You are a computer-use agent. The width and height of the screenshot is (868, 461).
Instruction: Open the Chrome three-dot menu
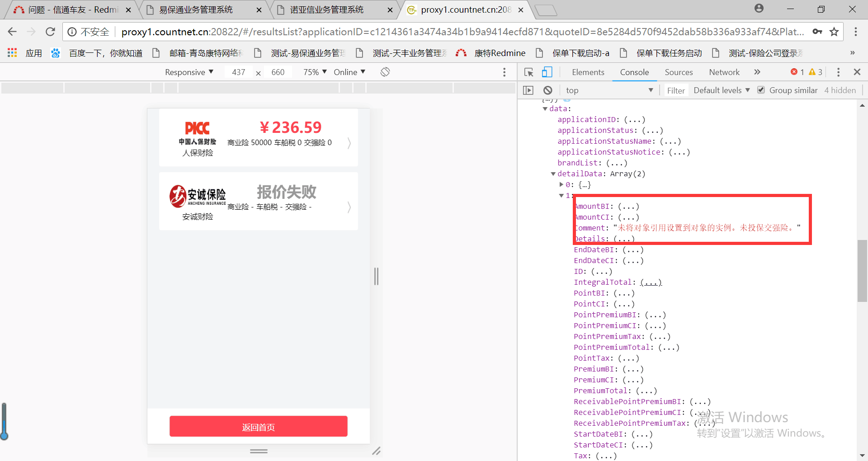(856, 32)
